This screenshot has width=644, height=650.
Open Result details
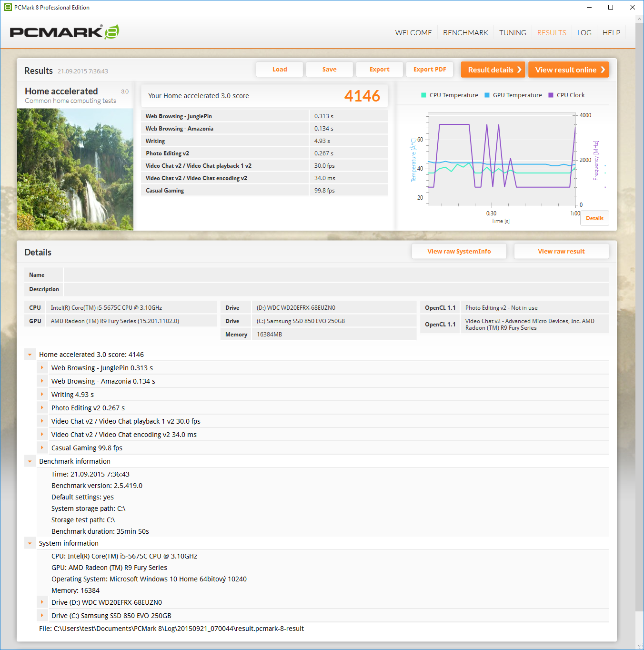(493, 70)
